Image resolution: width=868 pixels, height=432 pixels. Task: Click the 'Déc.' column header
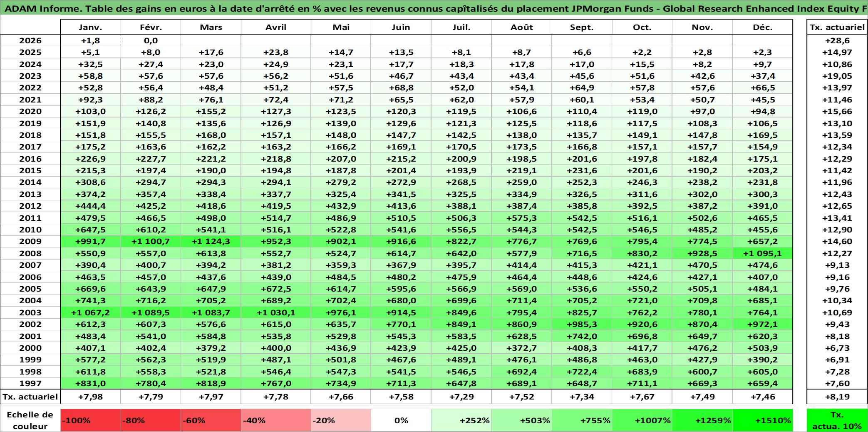point(763,27)
